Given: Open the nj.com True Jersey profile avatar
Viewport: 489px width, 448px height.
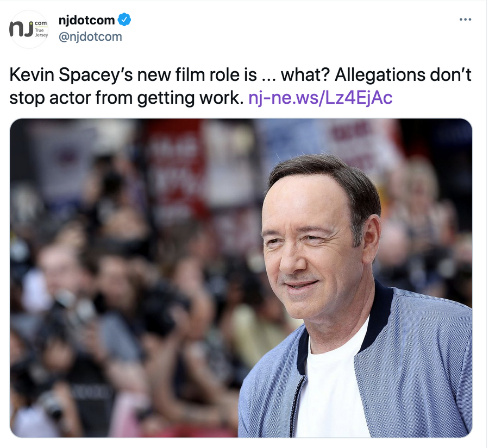Looking at the screenshot, I should [x=29, y=29].
